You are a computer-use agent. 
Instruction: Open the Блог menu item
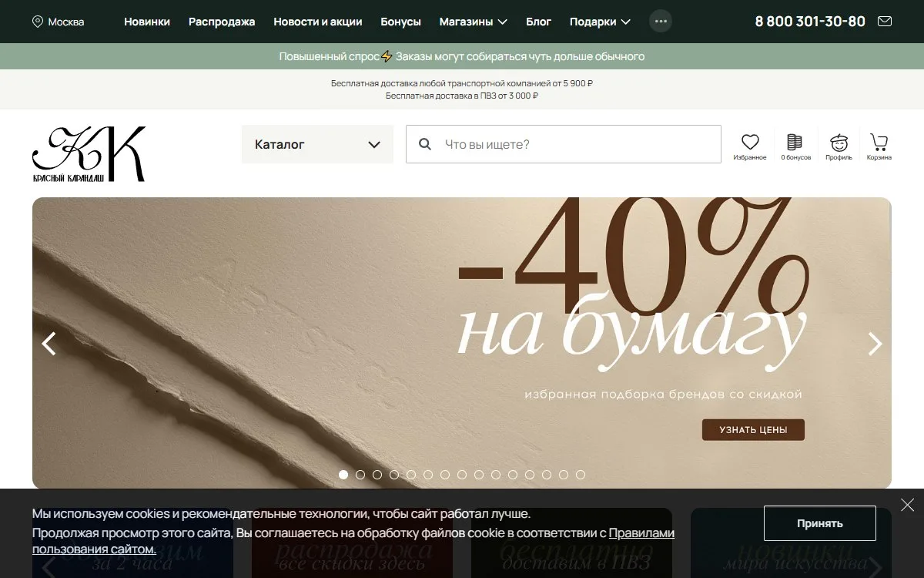click(539, 22)
